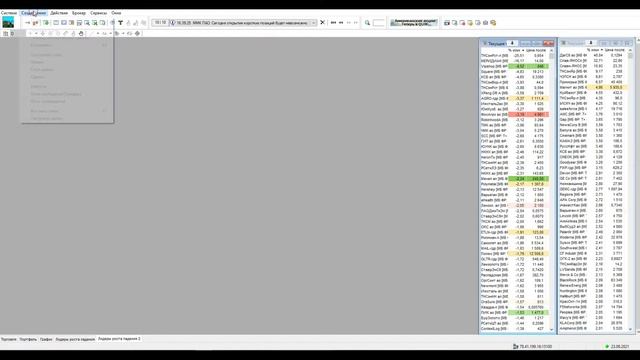Select the Devon row in the right table
The image size is (640, 360).
[593, 173]
